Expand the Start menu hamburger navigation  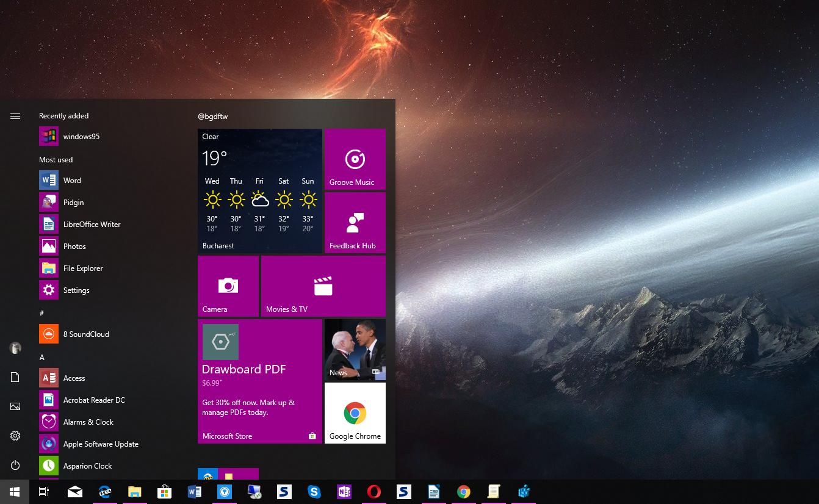coord(15,116)
